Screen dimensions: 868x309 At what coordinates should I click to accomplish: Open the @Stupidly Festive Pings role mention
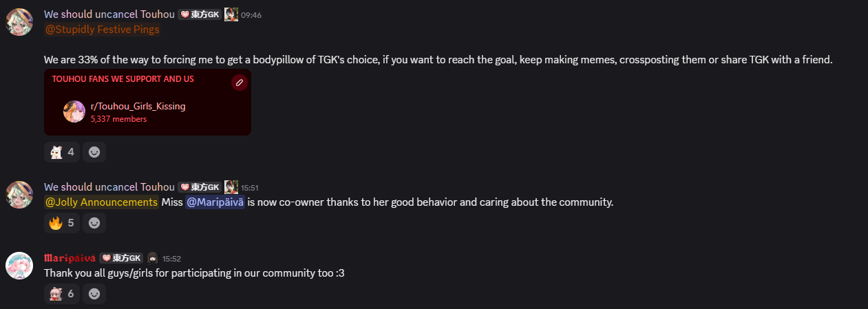pyautogui.click(x=102, y=30)
